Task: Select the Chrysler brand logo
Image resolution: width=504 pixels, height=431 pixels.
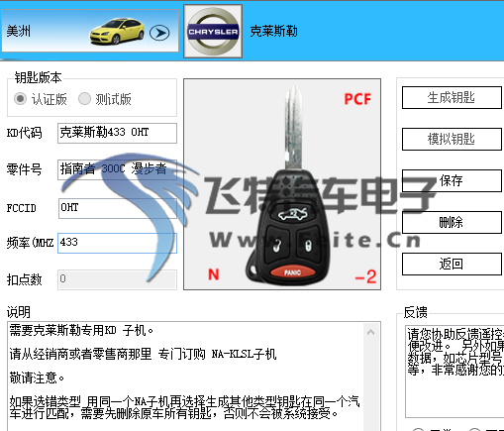Action: tap(213, 31)
